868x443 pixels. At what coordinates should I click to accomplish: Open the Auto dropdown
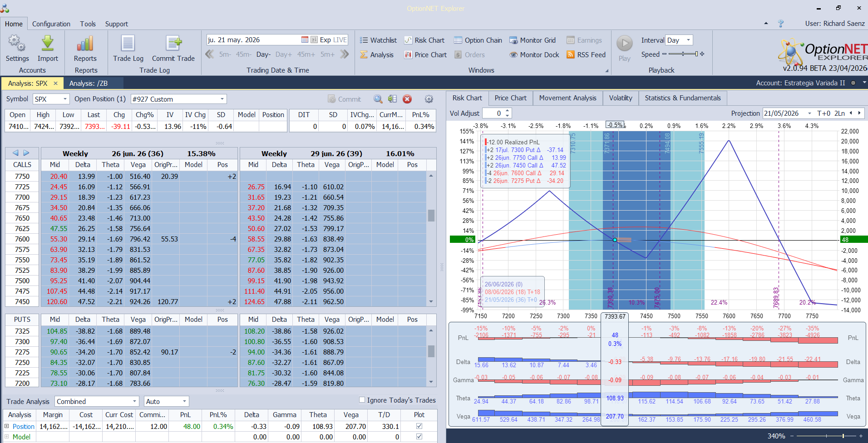point(184,401)
